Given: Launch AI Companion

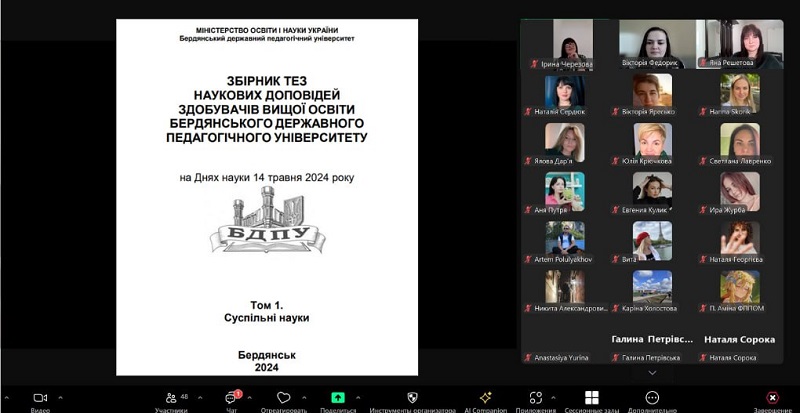Looking at the screenshot, I should [485, 397].
